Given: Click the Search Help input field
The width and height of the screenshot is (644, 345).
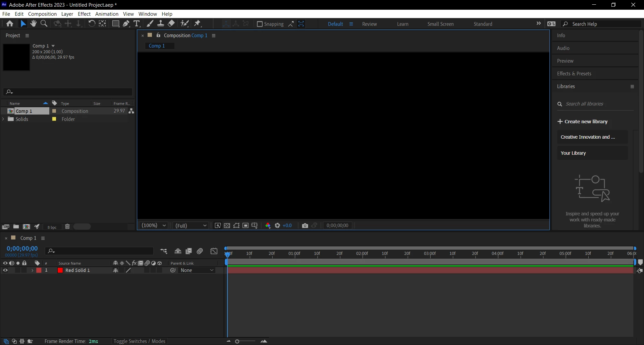Looking at the screenshot, I should coord(601,24).
